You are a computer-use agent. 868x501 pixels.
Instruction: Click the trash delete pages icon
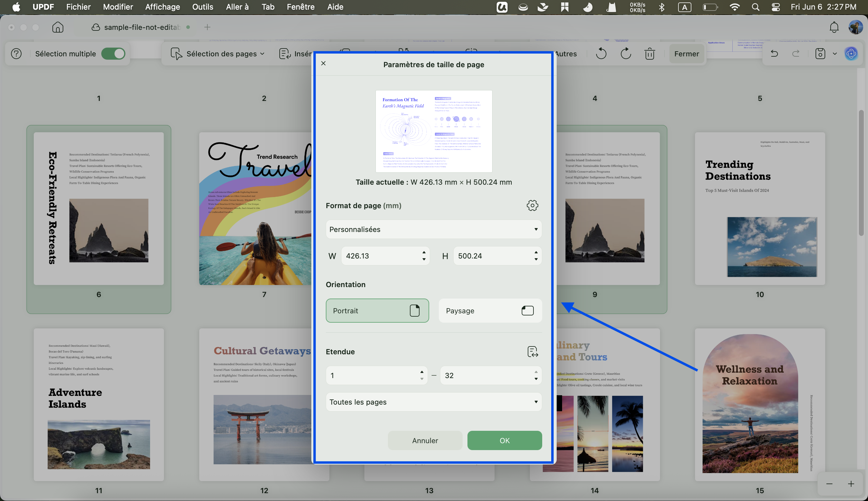649,54
